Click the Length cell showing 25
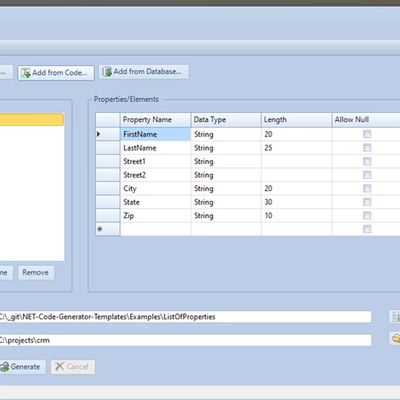Image resolution: width=400 pixels, height=400 pixels. coord(297,148)
